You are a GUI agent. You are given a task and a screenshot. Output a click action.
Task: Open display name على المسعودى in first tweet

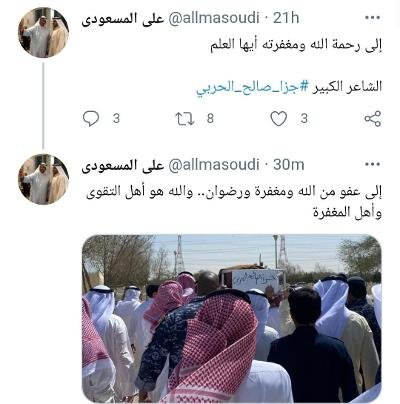(x=123, y=18)
